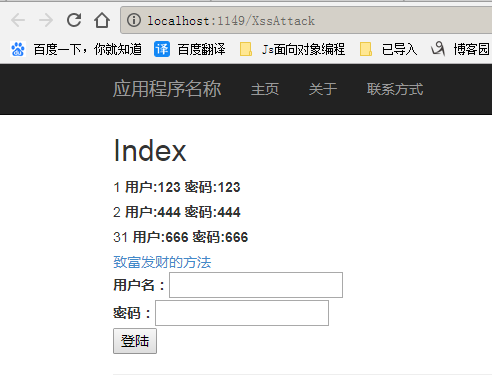Click the Index page heading

150,151
